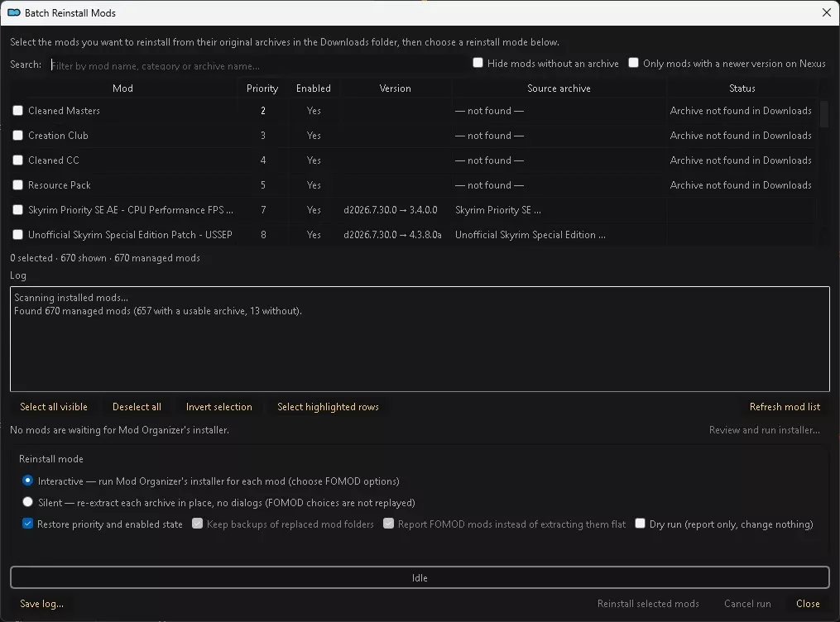Click the Batch Reinstall Mods title icon
This screenshot has height=622, width=840.
point(14,13)
